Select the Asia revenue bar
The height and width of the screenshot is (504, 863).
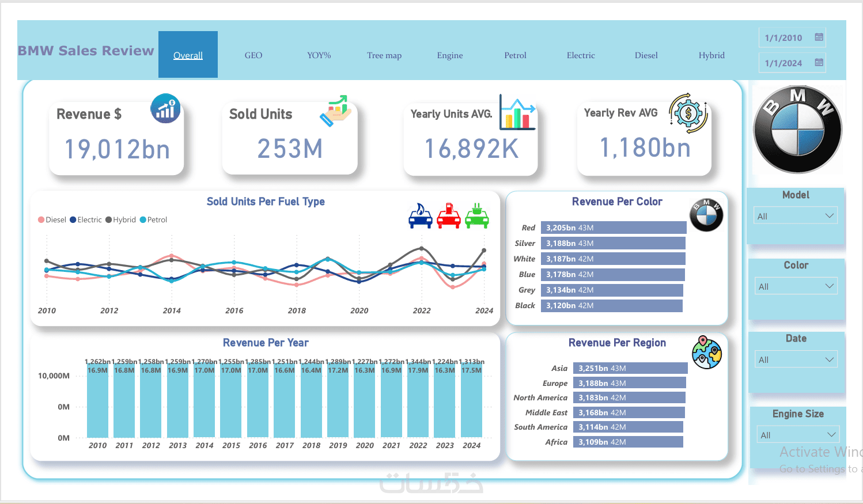(x=630, y=368)
